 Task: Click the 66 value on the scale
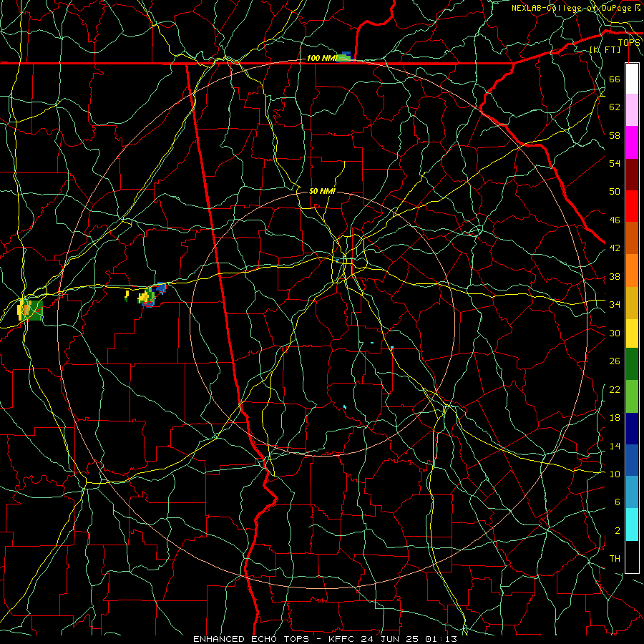(615, 79)
